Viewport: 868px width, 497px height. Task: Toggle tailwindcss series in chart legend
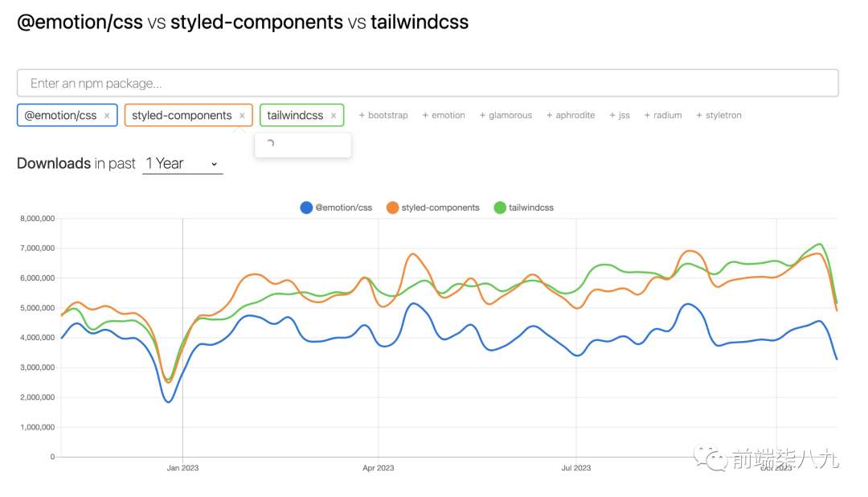click(524, 207)
